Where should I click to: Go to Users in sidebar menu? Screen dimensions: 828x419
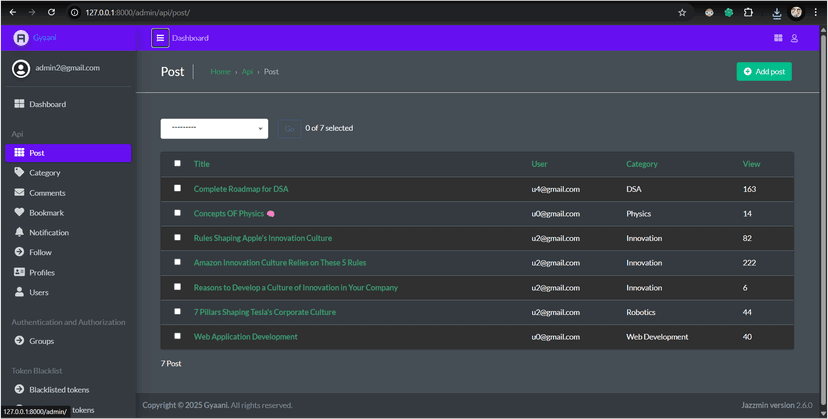point(39,292)
